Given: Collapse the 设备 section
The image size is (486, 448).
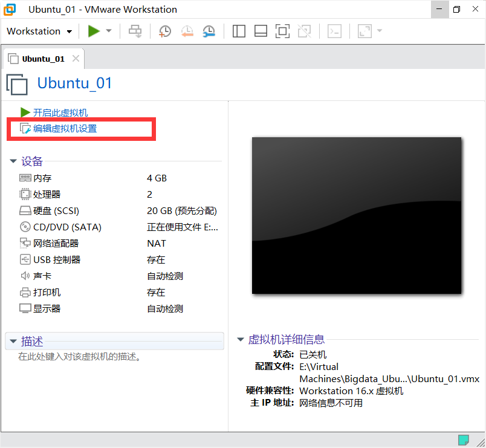Looking at the screenshot, I should click(x=13, y=161).
